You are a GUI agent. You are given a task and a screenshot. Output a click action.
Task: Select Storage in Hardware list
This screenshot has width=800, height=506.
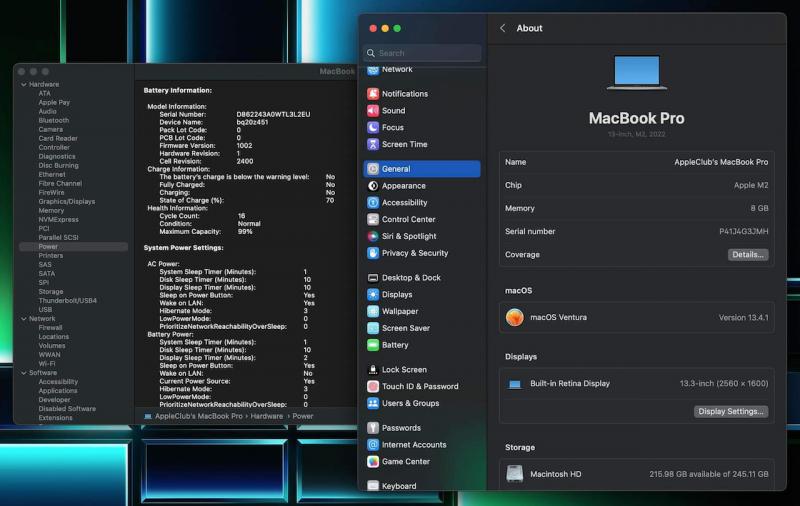coord(51,292)
